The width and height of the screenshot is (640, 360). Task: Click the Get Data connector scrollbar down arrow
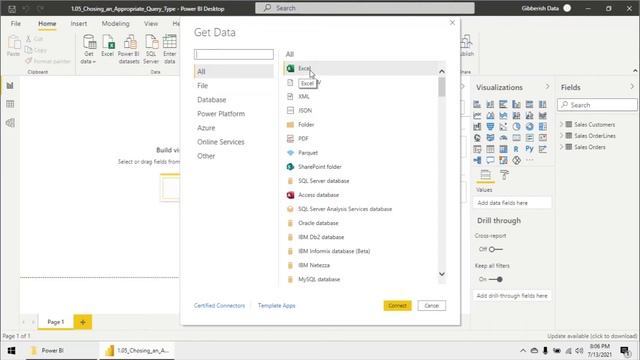442,274
